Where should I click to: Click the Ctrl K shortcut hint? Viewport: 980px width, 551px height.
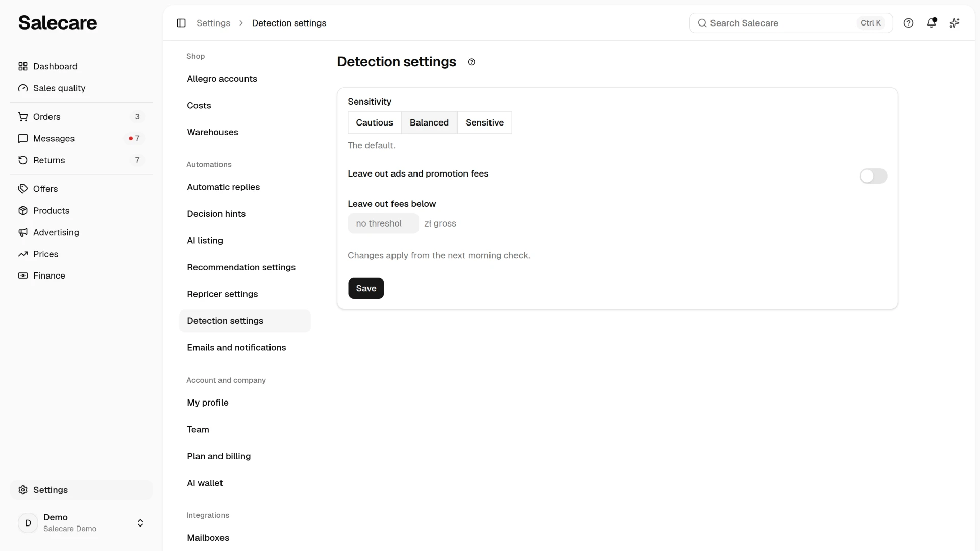(x=871, y=23)
